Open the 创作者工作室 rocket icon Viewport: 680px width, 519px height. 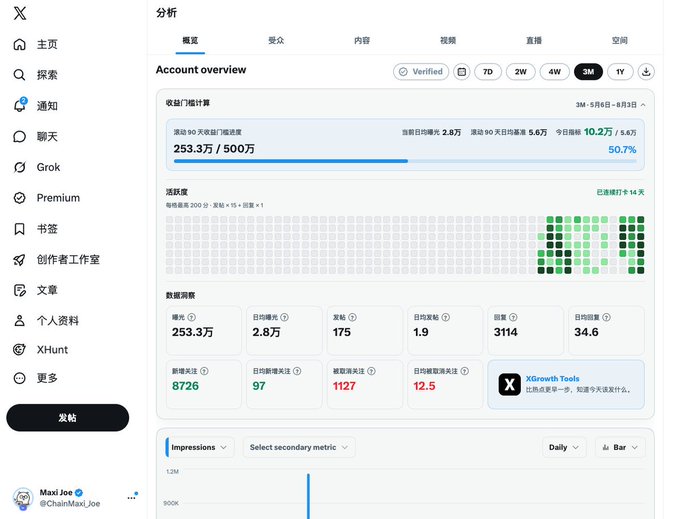(20, 260)
